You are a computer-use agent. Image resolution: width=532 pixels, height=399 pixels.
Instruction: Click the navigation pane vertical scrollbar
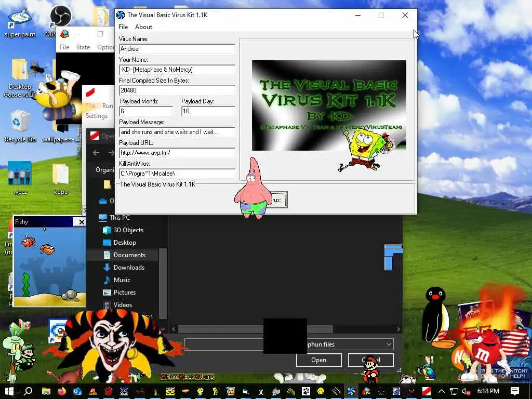pyautogui.click(x=163, y=283)
